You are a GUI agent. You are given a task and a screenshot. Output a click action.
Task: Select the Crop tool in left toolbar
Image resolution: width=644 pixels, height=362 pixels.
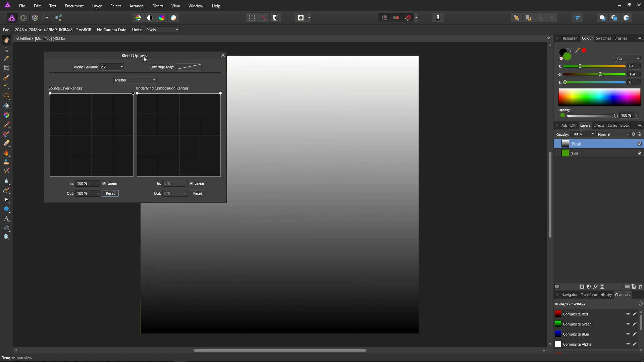[x=6, y=68]
